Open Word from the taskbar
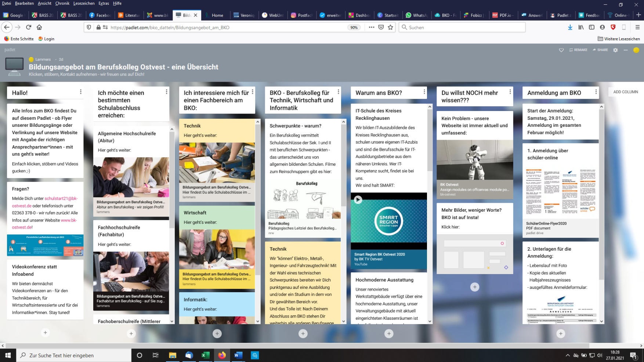 238,355
